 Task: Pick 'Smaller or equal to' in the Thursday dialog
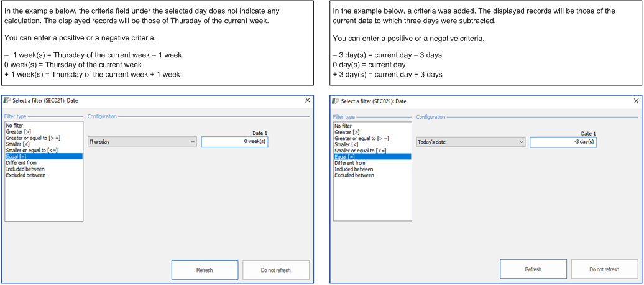[44, 151]
